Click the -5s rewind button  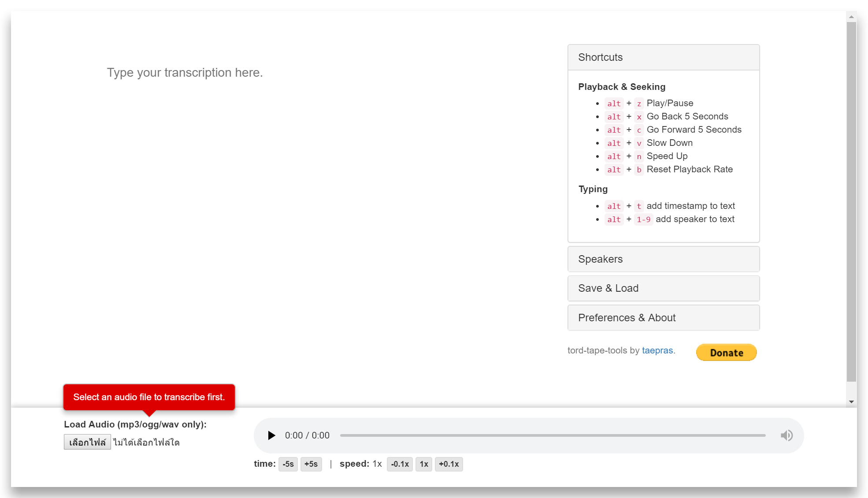pos(288,464)
